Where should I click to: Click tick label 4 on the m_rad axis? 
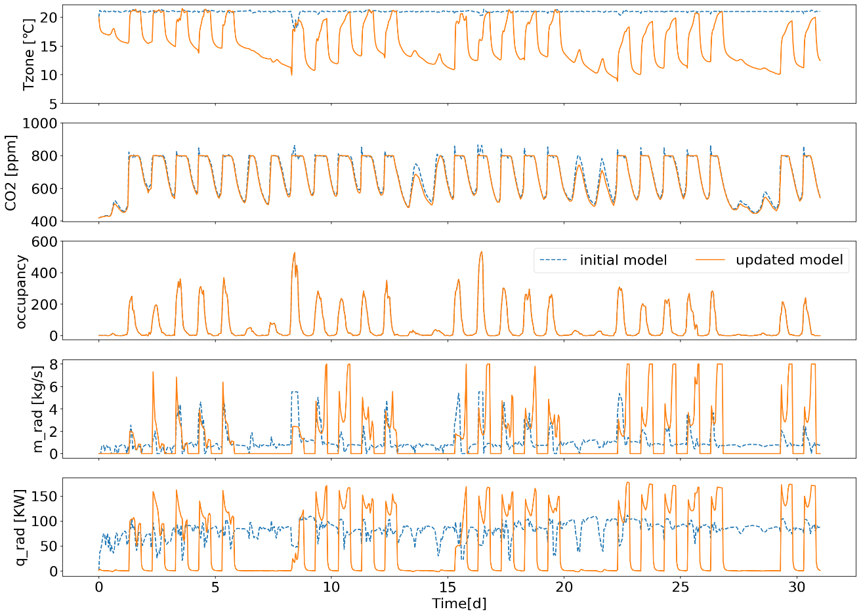pos(52,409)
